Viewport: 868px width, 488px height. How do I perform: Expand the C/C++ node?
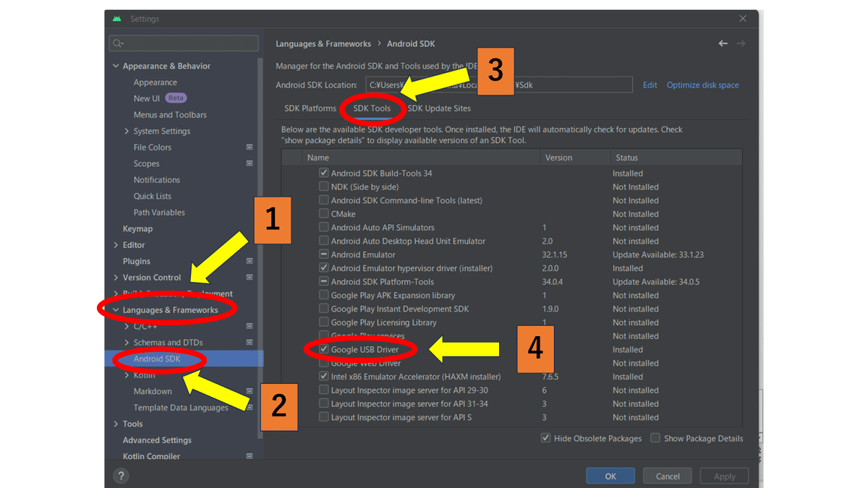(x=127, y=326)
